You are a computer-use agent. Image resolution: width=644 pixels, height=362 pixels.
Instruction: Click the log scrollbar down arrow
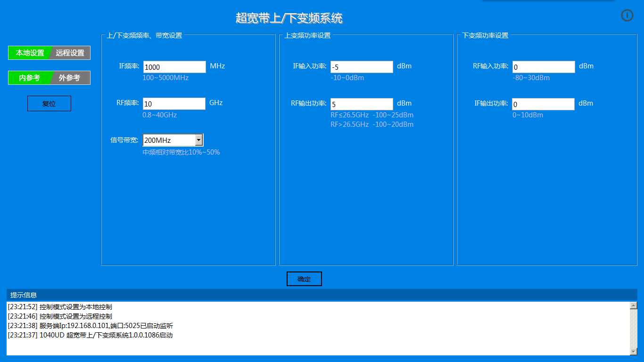[x=633, y=351]
